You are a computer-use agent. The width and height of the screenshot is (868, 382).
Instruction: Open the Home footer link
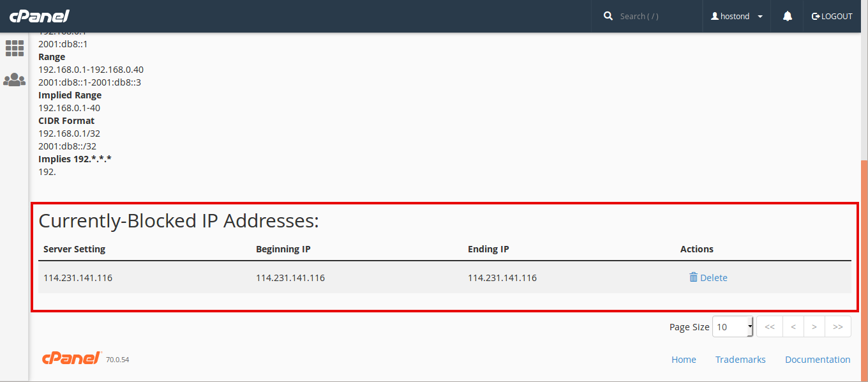[x=684, y=360]
